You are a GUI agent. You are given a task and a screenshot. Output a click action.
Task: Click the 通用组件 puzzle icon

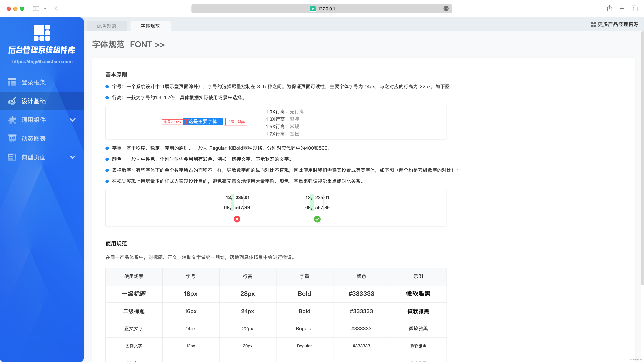point(12,120)
